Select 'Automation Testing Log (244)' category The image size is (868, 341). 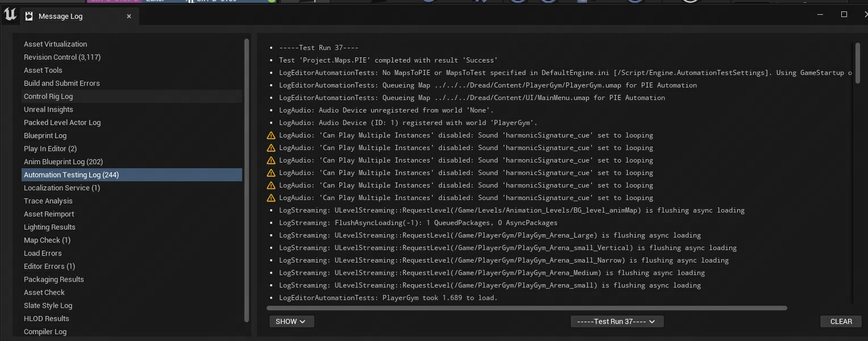pyautogui.click(x=132, y=174)
